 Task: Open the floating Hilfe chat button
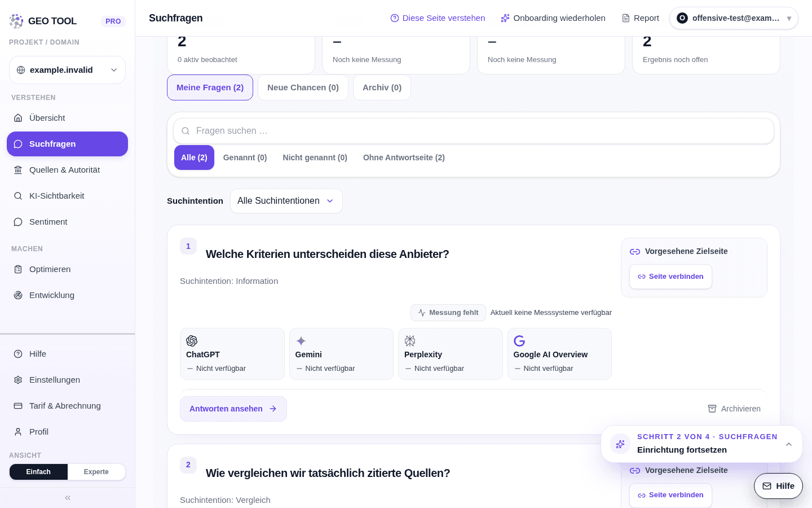[778, 486]
